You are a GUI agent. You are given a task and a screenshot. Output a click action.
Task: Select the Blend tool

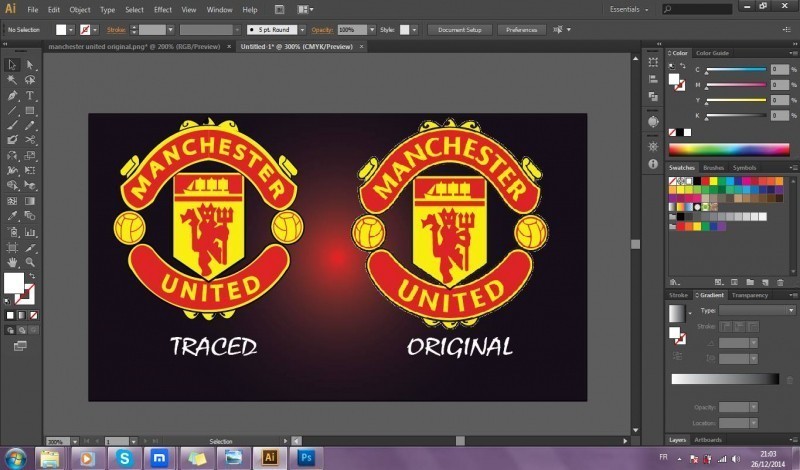[30, 216]
